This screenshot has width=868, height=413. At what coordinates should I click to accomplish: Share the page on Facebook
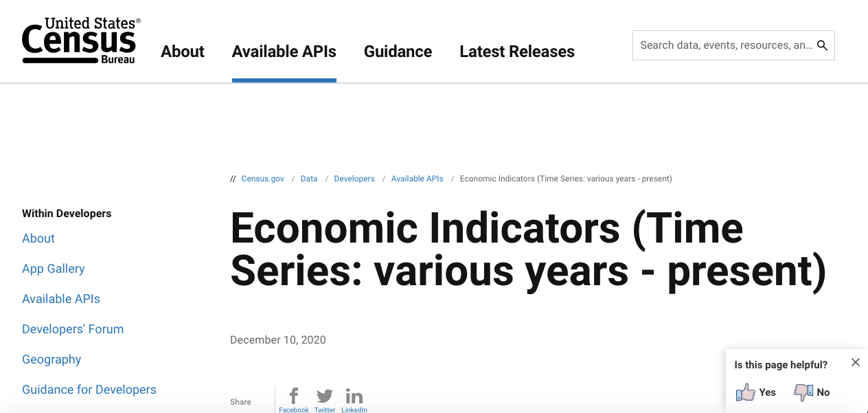[294, 397]
